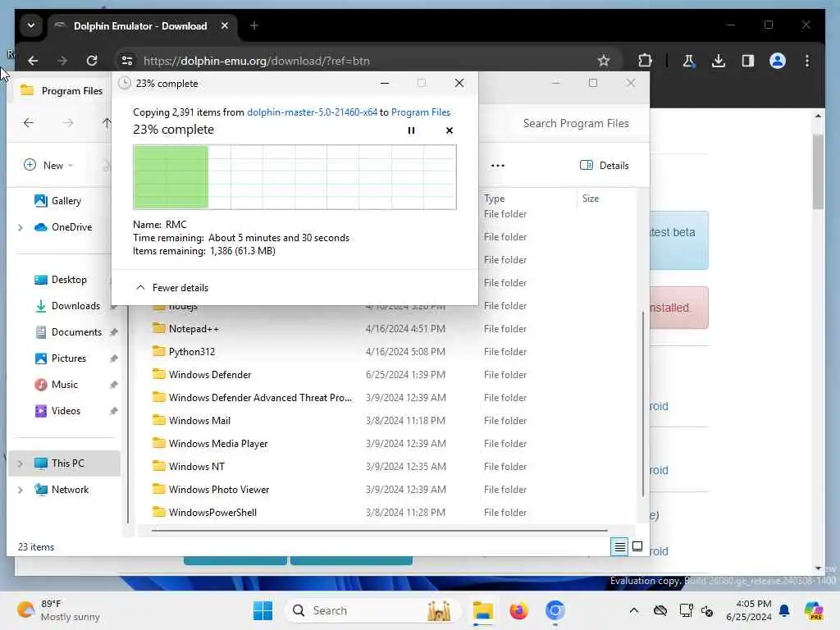Open File Explorer from taskbar
Viewport: 840px width, 630px height.
coord(482,610)
